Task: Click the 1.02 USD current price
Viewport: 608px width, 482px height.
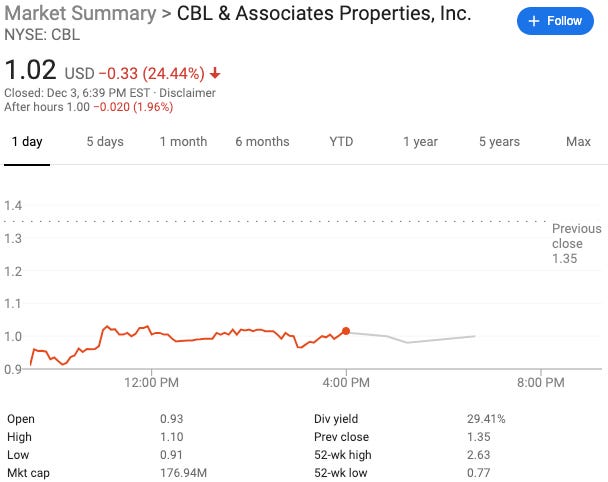Action: point(32,72)
